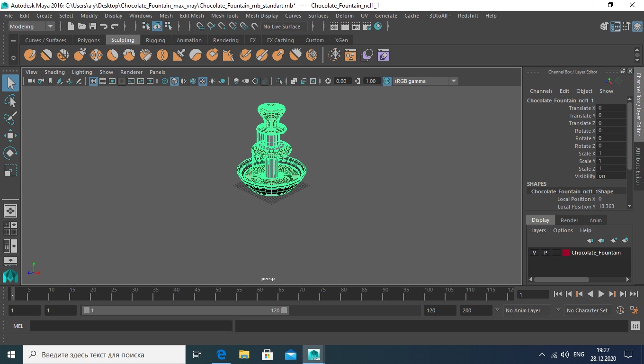Screen dimensions: 644x364
Task: Create a new scene
Action: (x=71, y=27)
